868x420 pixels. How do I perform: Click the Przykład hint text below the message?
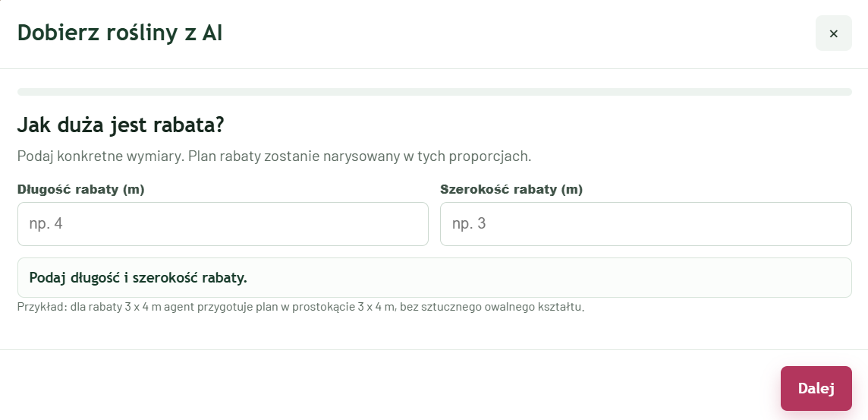point(300,307)
